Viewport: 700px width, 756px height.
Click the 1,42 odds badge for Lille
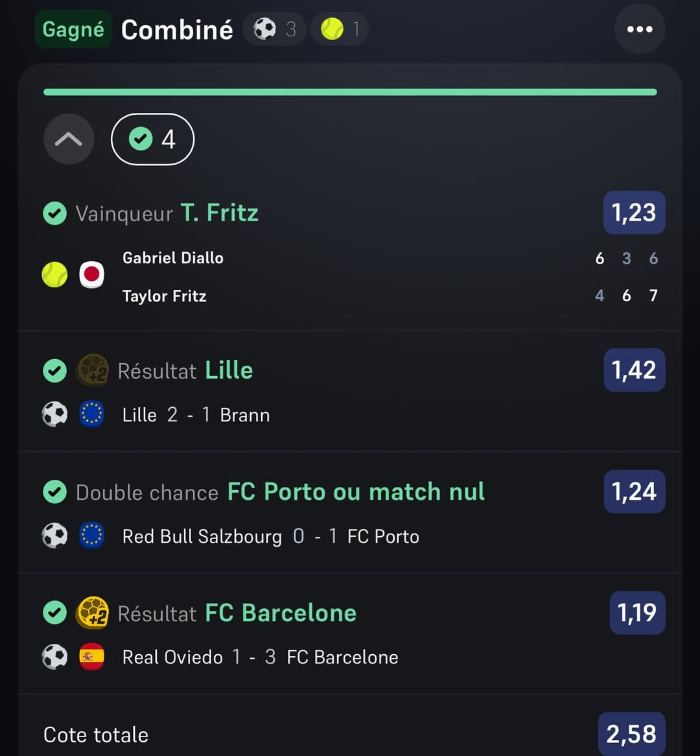click(634, 370)
